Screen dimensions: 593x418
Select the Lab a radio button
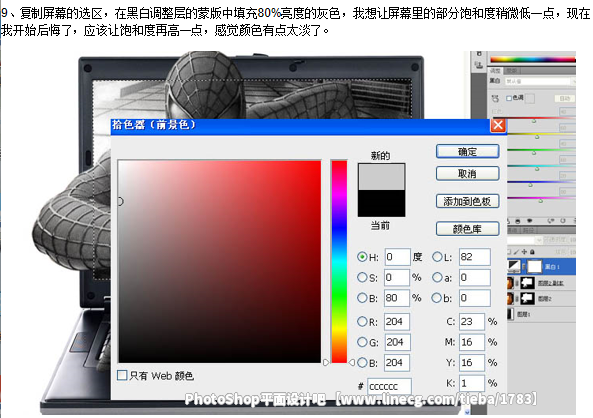click(437, 277)
